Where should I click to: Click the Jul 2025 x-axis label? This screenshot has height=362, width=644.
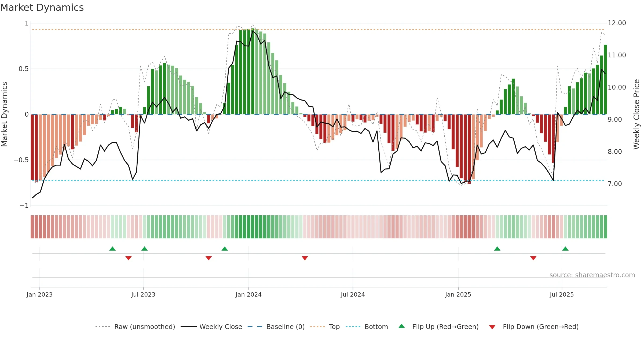562,294
